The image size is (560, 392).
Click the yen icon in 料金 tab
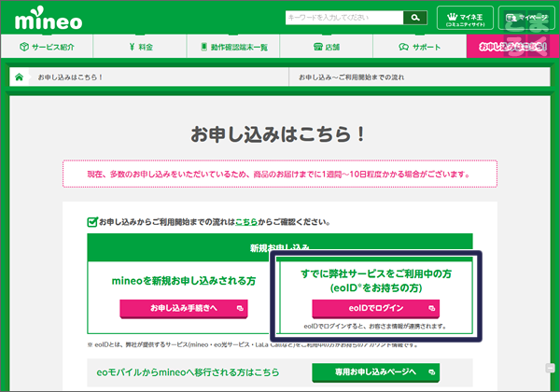click(x=132, y=47)
